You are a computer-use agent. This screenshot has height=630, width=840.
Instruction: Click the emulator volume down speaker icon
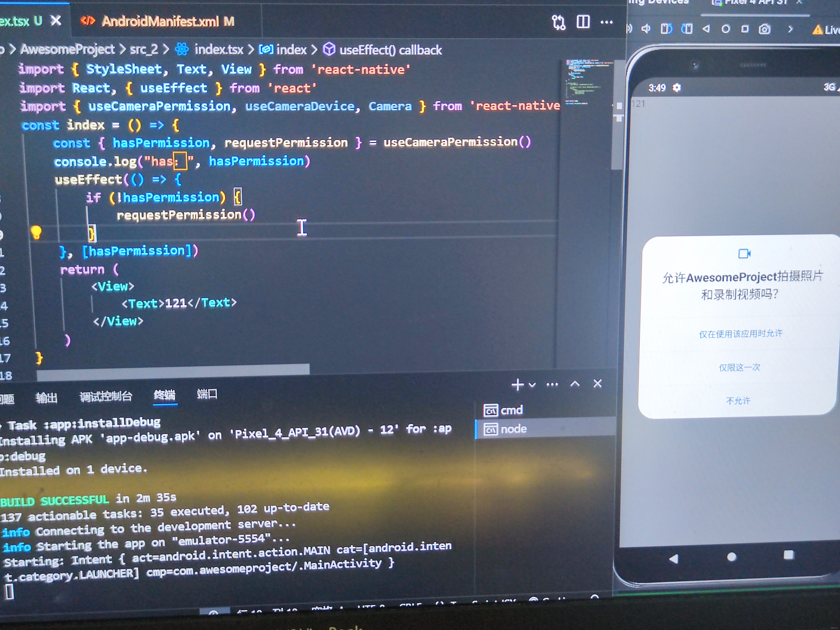(646, 28)
